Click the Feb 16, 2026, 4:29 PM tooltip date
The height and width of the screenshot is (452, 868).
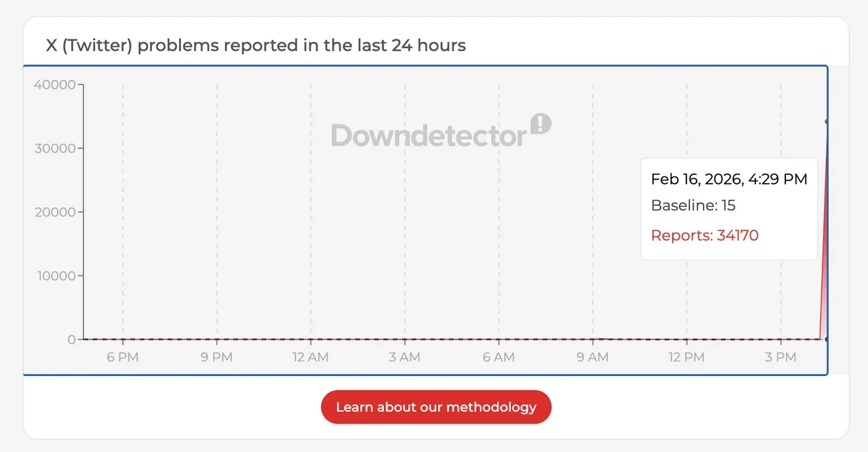(x=729, y=179)
